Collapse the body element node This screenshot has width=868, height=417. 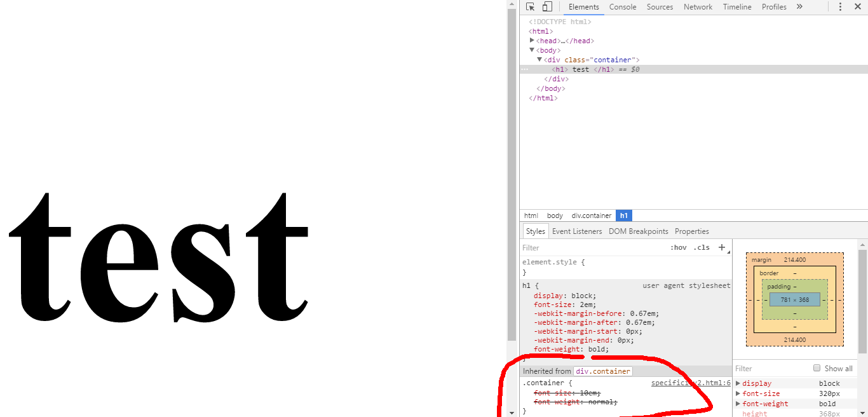coord(532,50)
